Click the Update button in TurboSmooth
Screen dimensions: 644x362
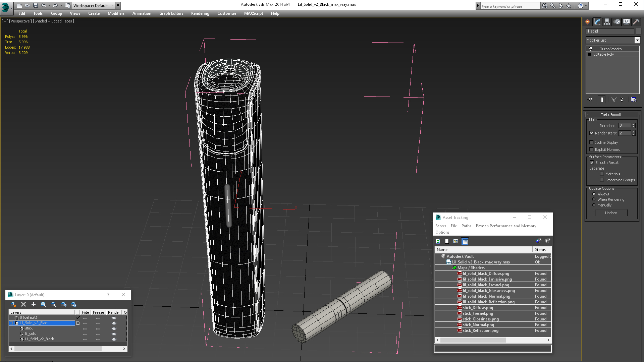point(611,213)
